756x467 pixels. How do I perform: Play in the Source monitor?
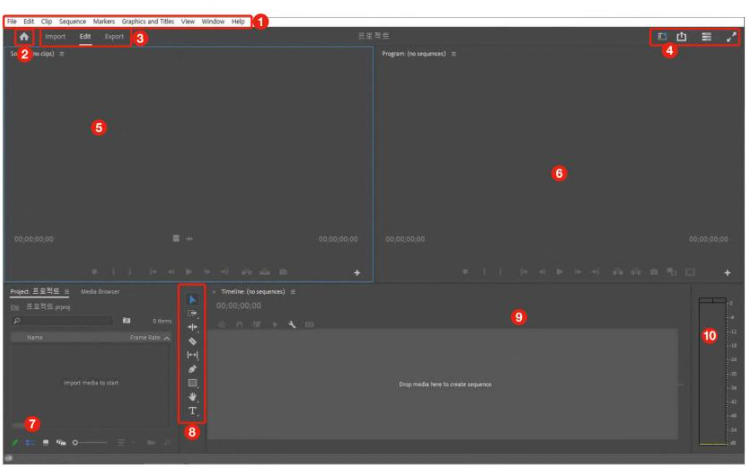click(x=189, y=272)
